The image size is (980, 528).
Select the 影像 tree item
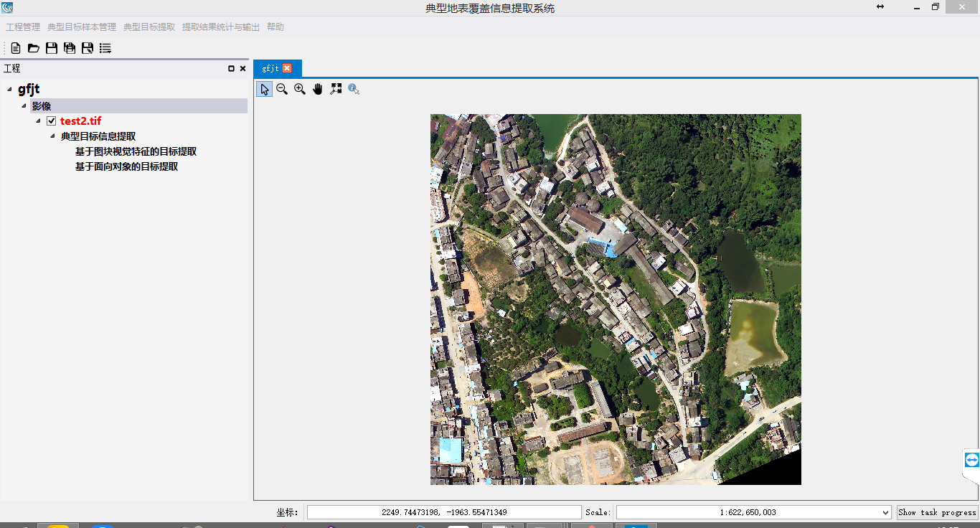click(x=42, y=106)
